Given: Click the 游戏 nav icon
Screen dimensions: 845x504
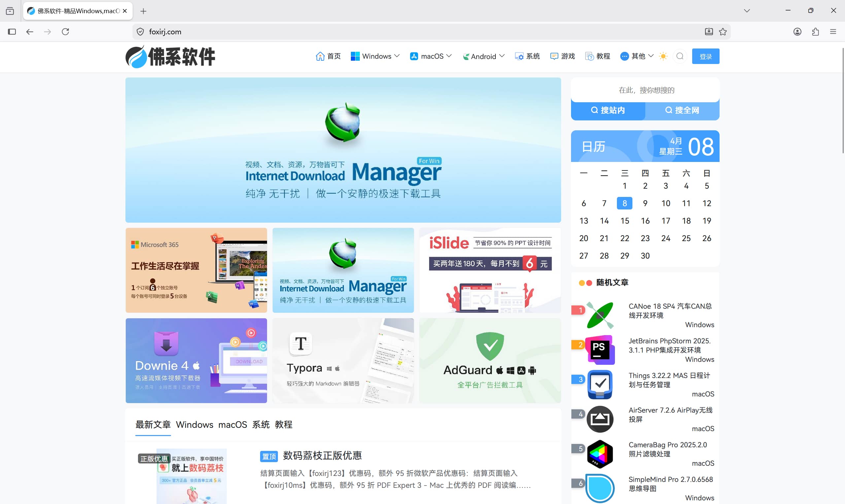Looking at the screenshot, I should pyautogui.click(x=554, y=56).
